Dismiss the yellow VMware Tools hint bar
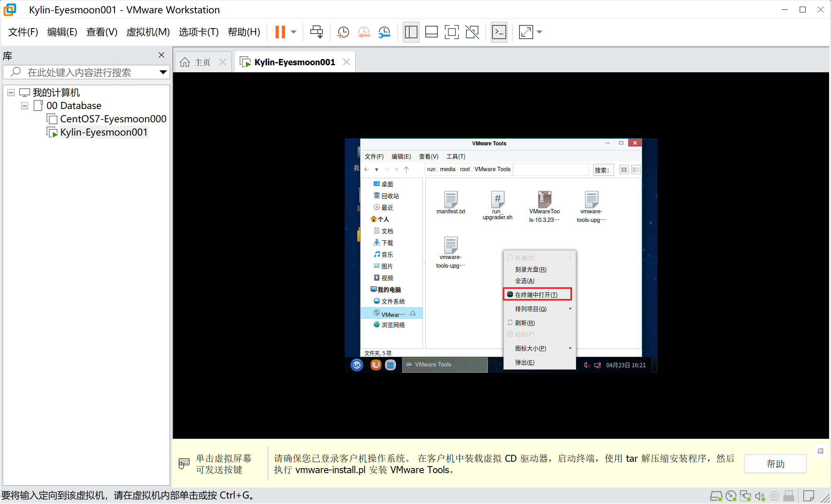 click(820, 451)
